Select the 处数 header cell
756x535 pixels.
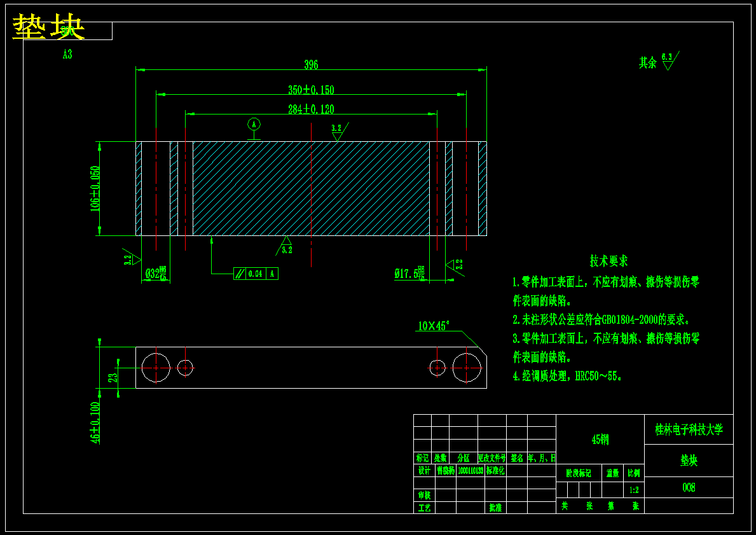click(x=440, y=458)
